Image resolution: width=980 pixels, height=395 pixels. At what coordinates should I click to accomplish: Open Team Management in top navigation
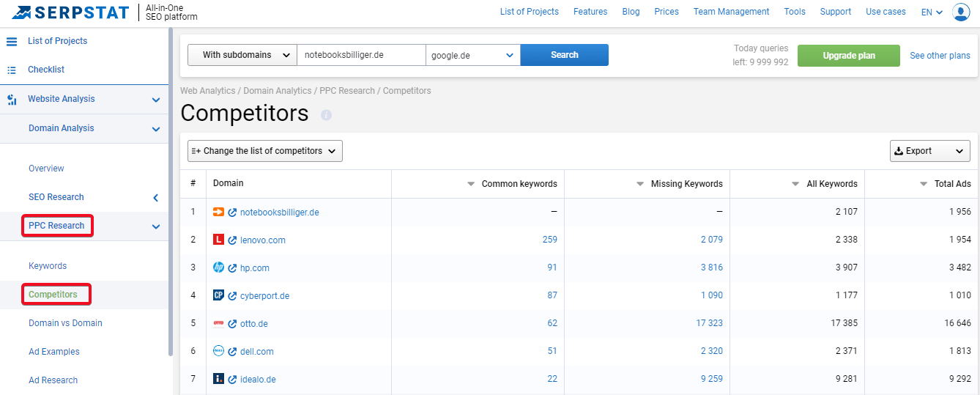tap(732, 12)
